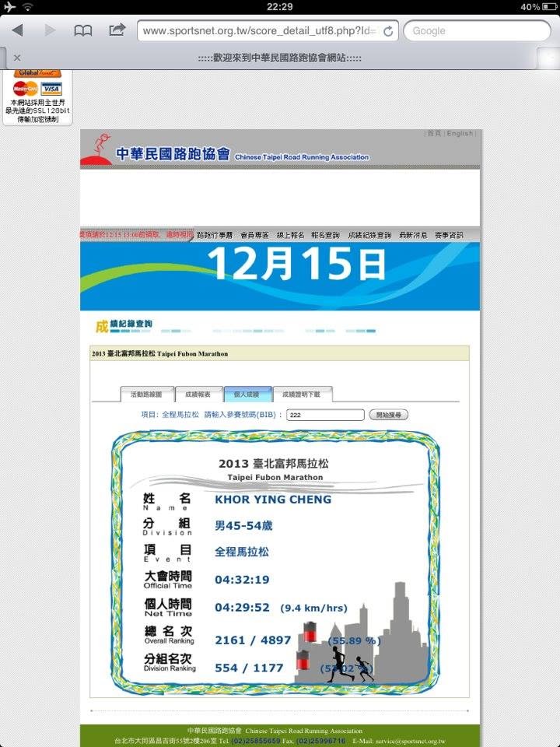
Task: Click the runner logo of the association
Action: 98,149
